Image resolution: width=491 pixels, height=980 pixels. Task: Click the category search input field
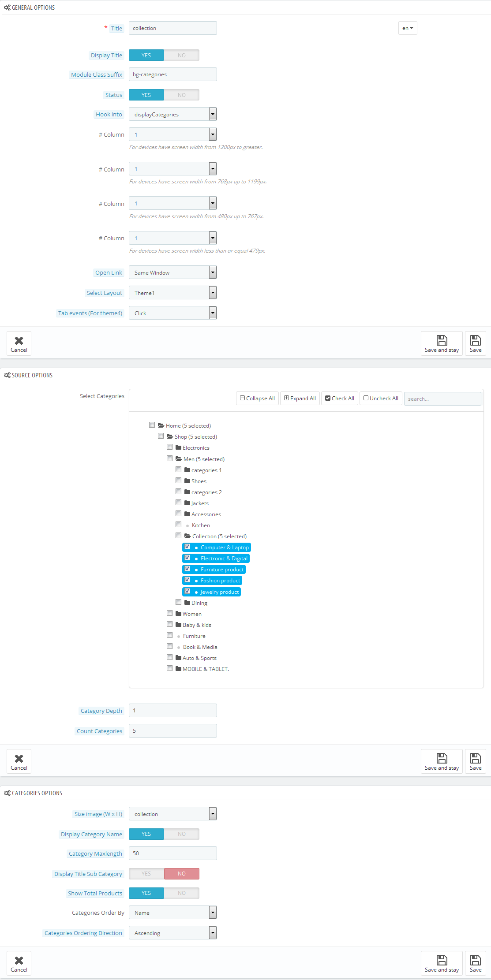click(x=442, y=399)
